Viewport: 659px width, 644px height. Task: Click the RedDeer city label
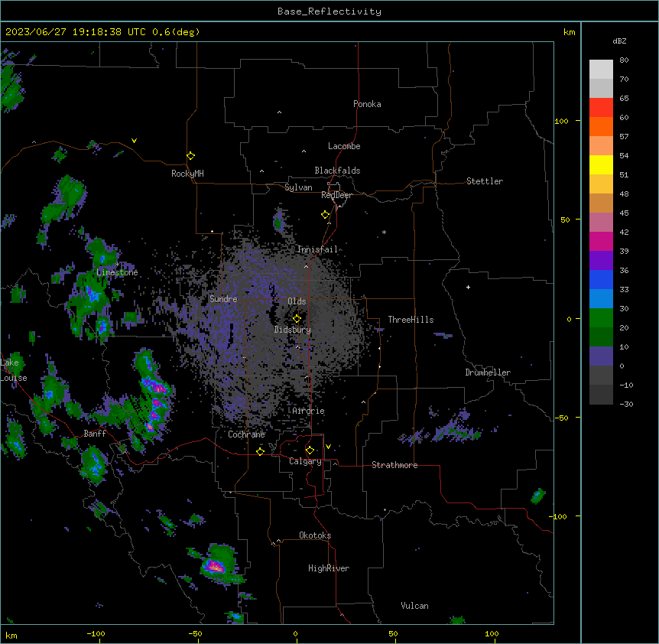click(336, 195)
